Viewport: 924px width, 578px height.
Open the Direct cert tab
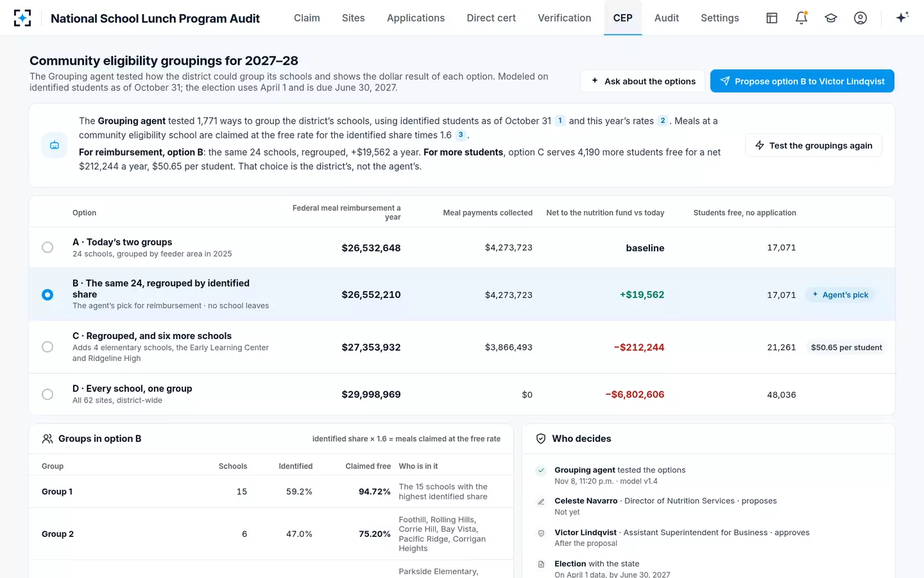tap(492, 18)
